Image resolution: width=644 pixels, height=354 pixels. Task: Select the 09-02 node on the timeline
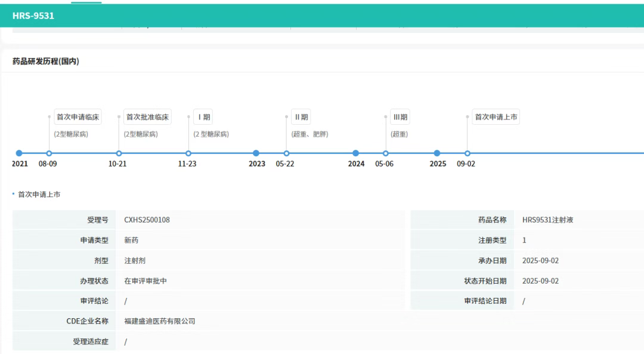pyautogui.click(x=467, y=153)
